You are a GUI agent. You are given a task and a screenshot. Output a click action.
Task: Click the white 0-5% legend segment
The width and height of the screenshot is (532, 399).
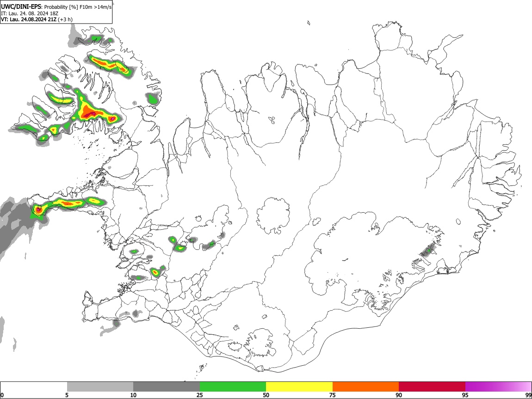coord(34,387)
